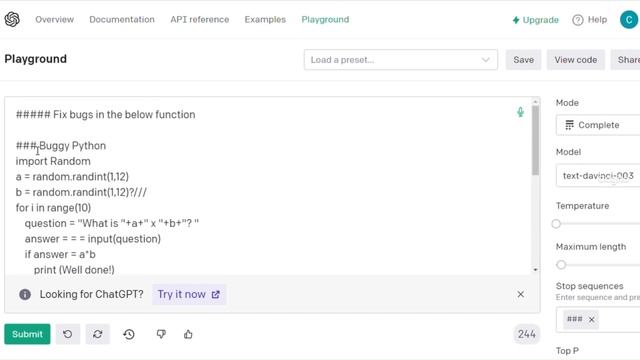Click the 'print (Well done!)' line
Image resolution: width=640 pixels, height=360 pixels.
[x=74, y=270]
